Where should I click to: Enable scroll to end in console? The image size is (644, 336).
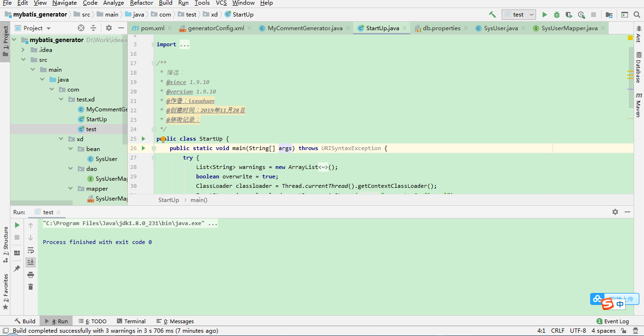[x=31, y=262]
